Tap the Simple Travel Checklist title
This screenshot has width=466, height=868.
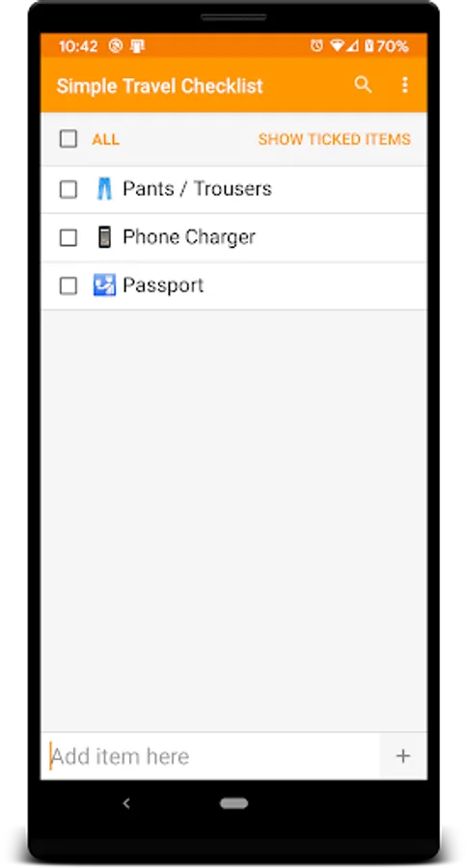click(159, 86)
